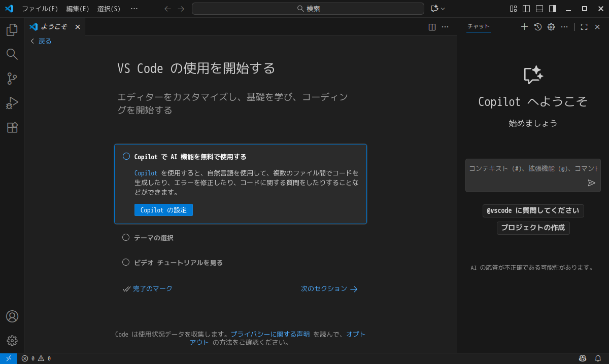Split the editor to the right
609x364 pixels.
(432, 27)
